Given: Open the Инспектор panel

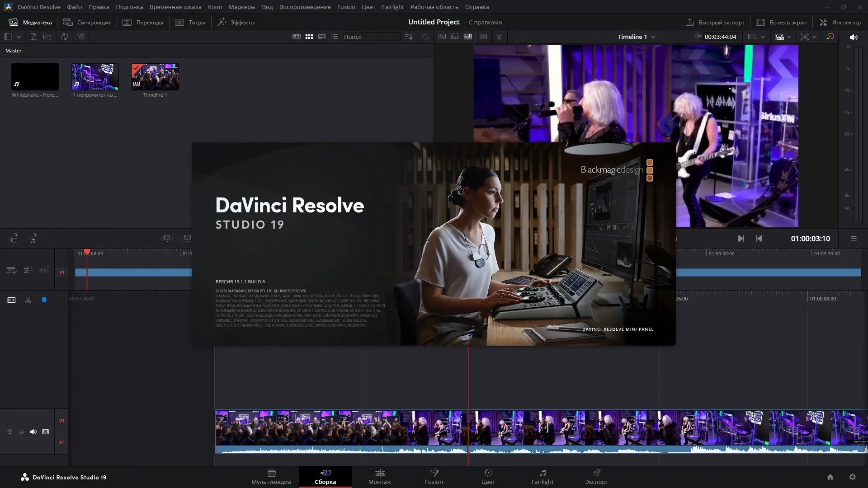Looking at the screenshot, I should 840,22.
